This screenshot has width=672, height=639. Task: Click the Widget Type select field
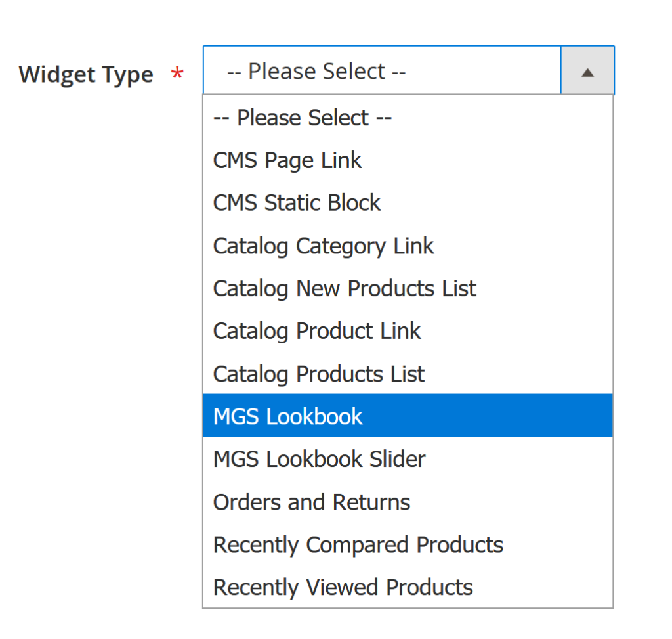[x=382, y=71]
